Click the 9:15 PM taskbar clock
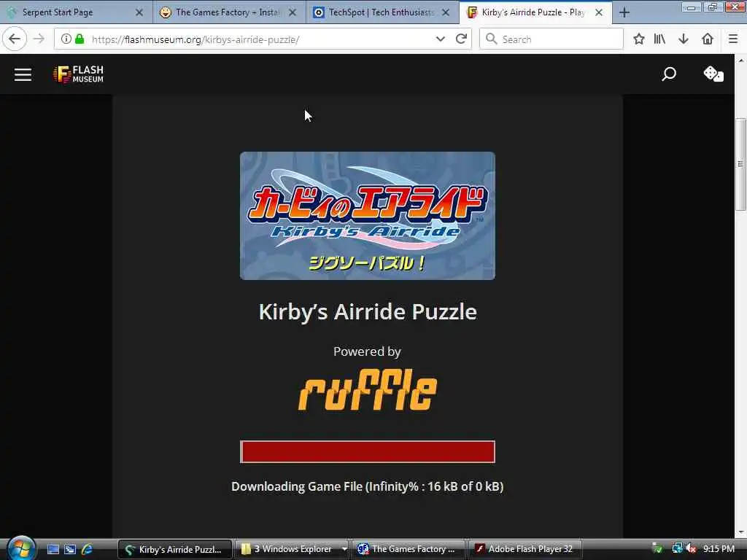This screenshot has width=747, height=560. pyautogui.click(x=719, y=548)
